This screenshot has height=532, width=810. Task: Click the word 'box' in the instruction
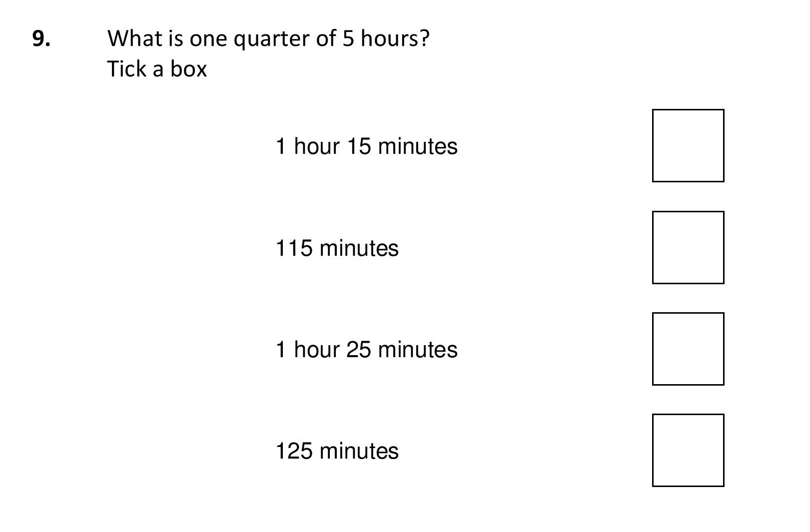pos(188,69)
